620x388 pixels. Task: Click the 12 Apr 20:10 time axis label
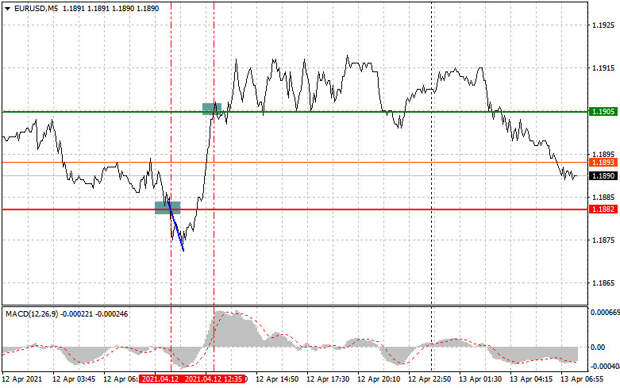(378, 379)
